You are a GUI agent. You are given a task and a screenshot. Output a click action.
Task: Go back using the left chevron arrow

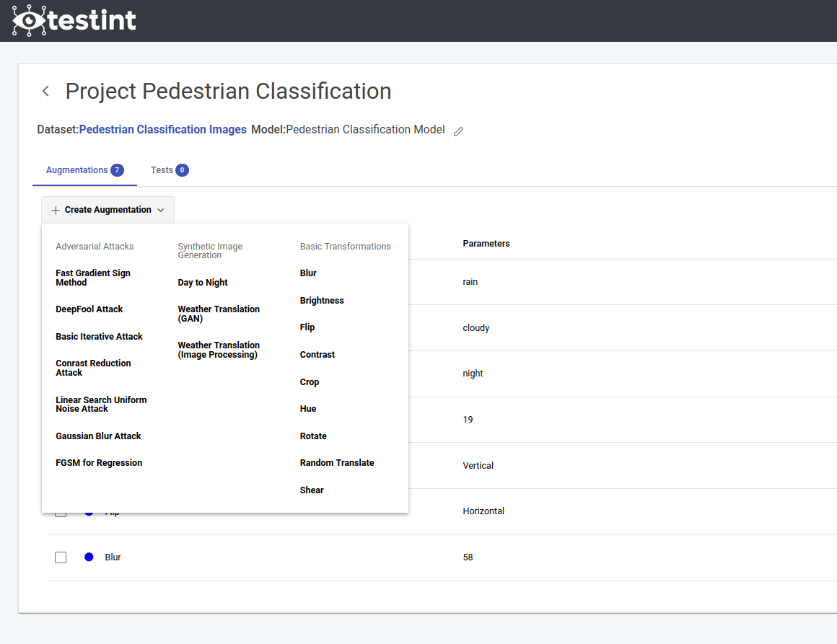click(45, 91)
